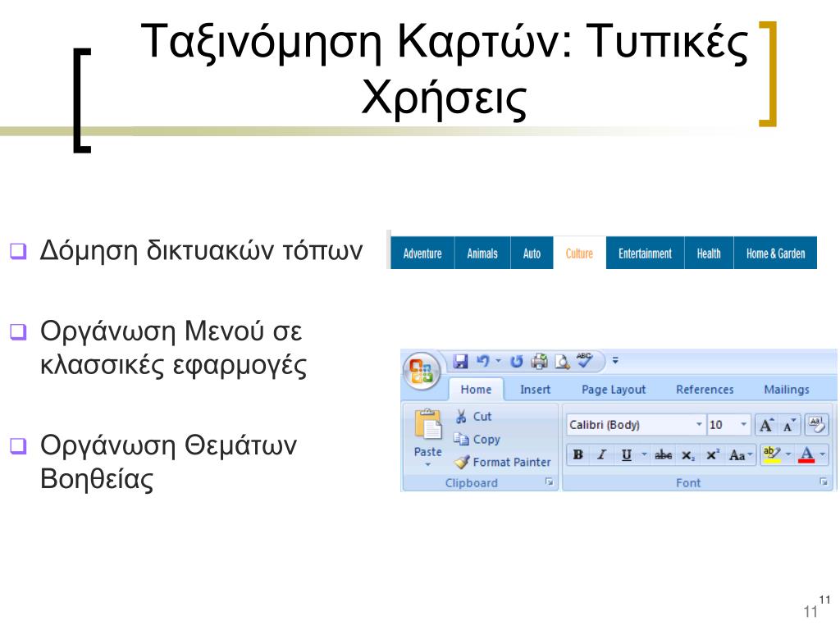Click the subscript x₂ icon
Image resolution: width=840 pixels, height=630 pixels.
point(688,455)
